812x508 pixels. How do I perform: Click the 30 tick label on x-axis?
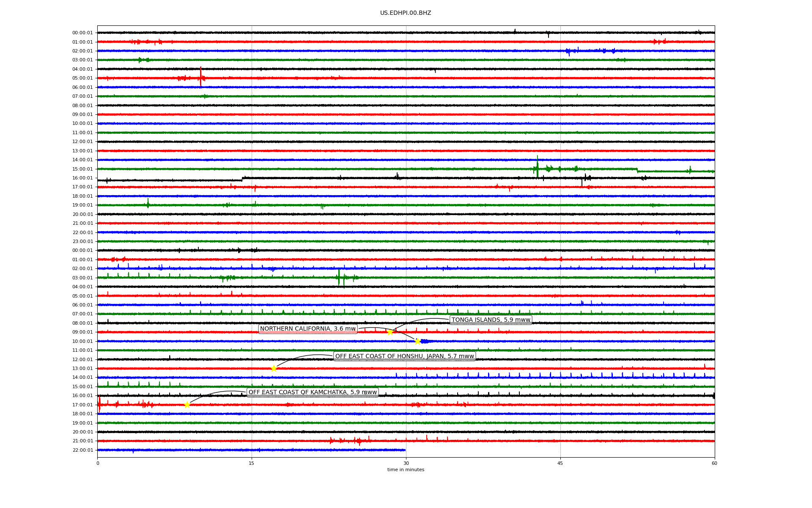click(406, 463)
